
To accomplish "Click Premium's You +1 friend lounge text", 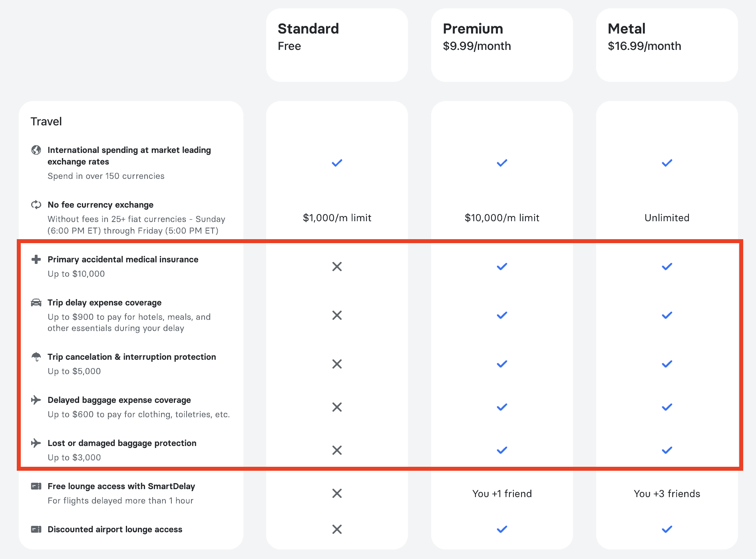I will [502, 494].
